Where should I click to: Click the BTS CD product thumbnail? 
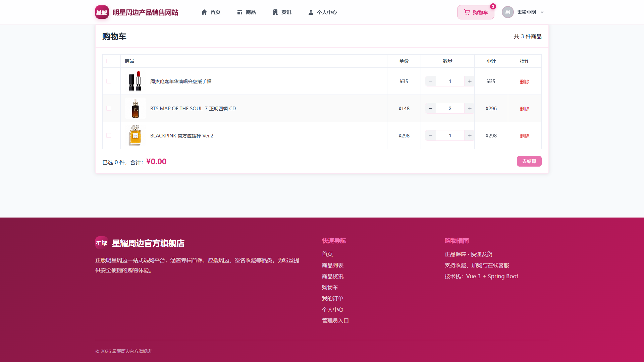136,108
